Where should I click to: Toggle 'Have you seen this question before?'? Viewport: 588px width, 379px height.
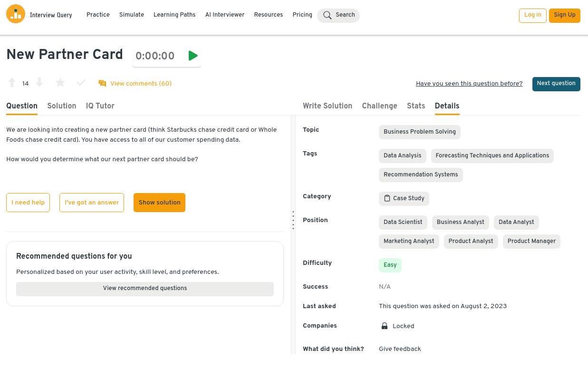(x=469, y=84)
